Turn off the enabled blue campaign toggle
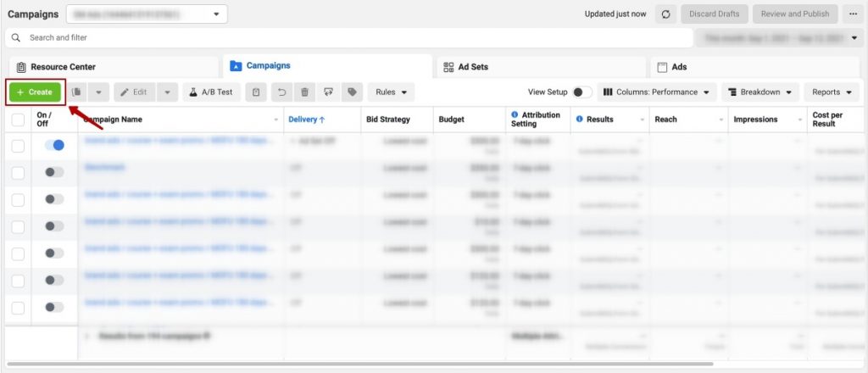 click(x=54, y=145)
